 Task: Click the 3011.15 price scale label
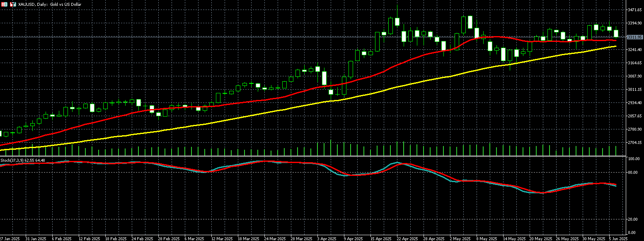634,89
